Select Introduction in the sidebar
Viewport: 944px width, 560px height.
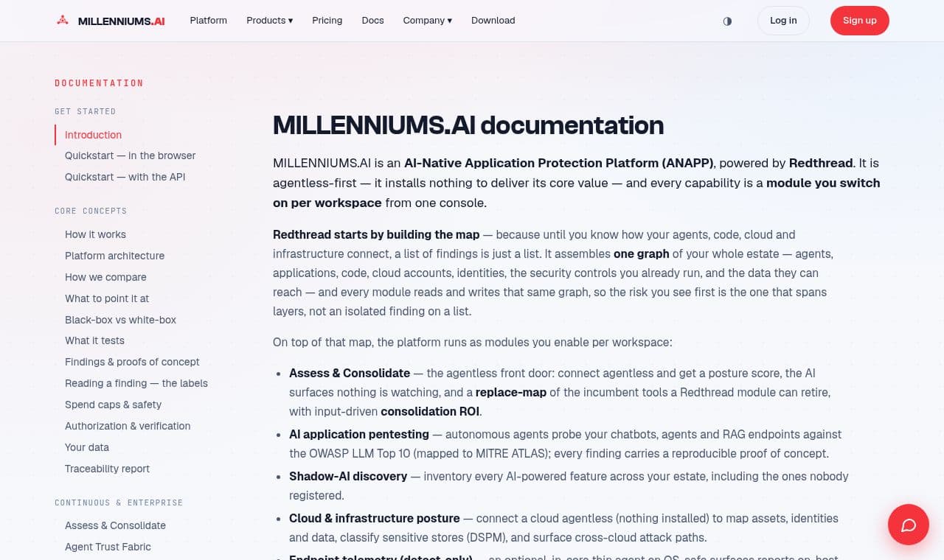[93, 135]
